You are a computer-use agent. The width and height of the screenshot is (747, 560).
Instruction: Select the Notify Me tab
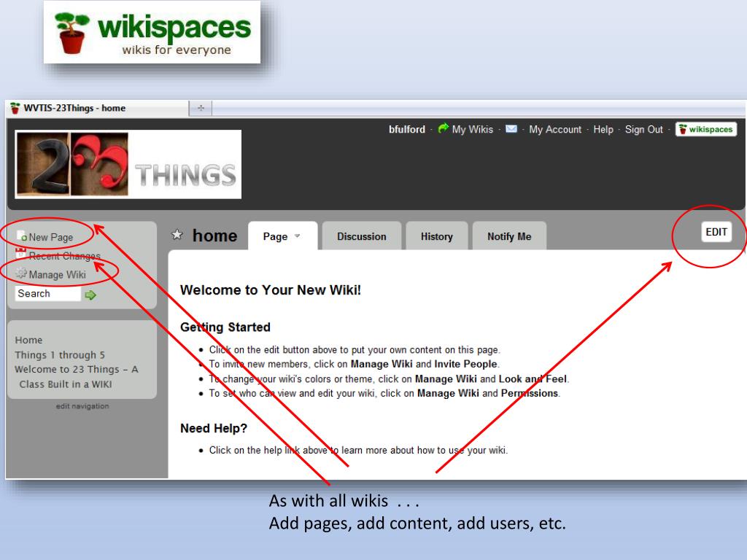[x=508, y=236]
